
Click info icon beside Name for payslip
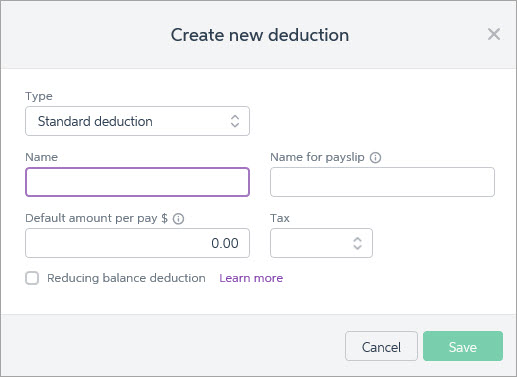pyautogui.click(x=375, y=157)
